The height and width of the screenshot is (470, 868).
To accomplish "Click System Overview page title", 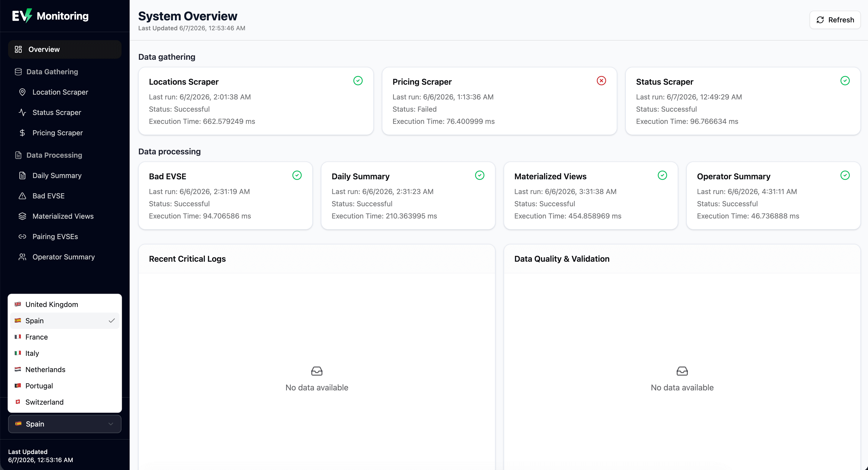I will [188, 16].
